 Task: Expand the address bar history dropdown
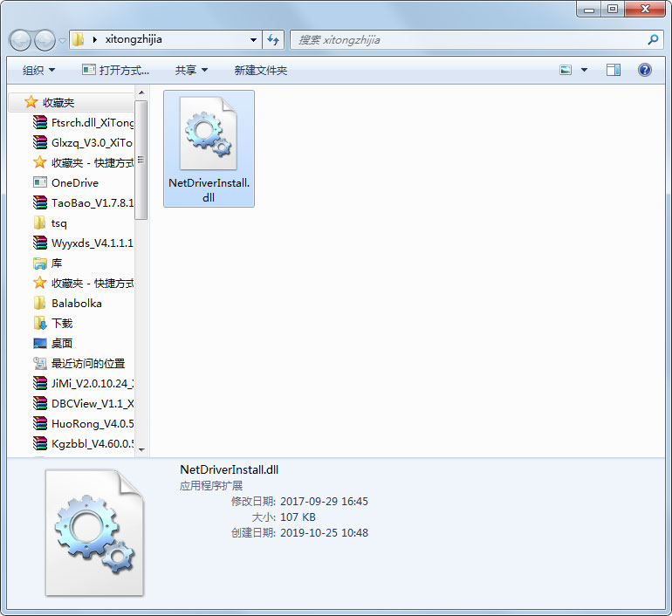253,39
